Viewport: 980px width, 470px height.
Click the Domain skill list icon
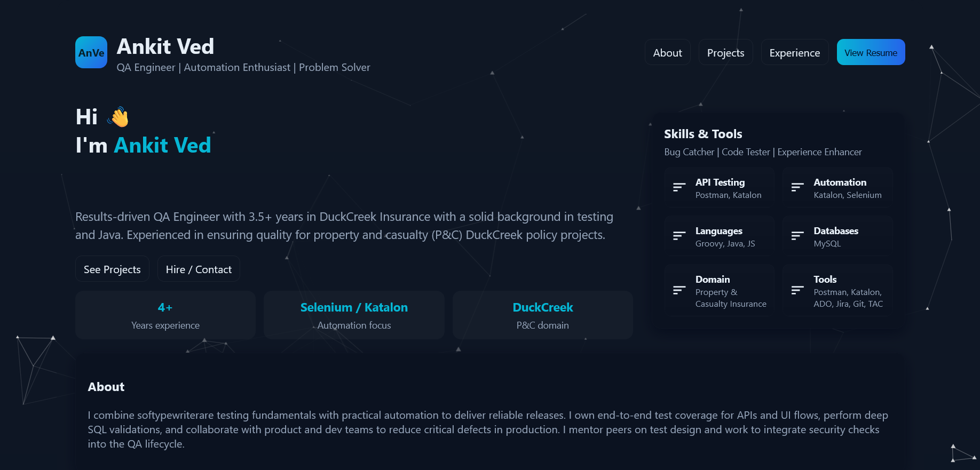pos(679,290)
